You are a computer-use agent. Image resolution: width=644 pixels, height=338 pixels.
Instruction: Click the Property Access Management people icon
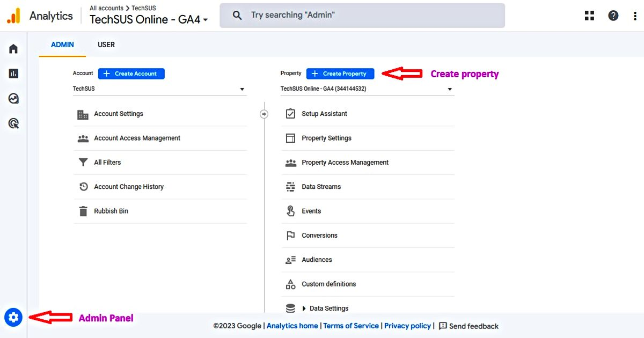click(290, 163)
